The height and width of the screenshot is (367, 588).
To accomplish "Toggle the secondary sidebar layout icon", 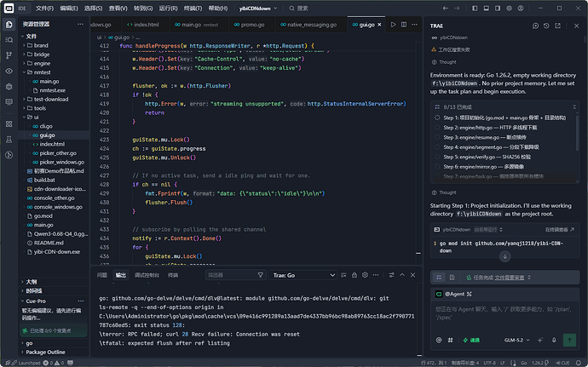I will coord(498,9).
